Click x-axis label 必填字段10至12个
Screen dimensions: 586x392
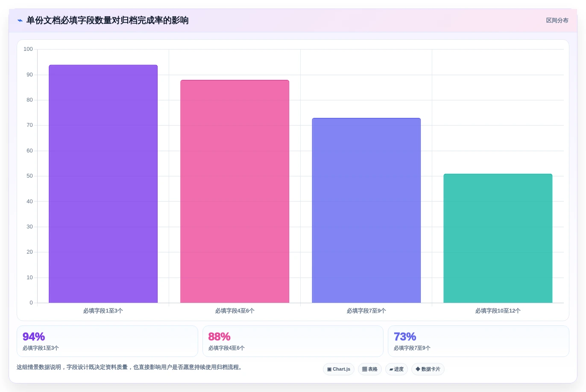[498, 311]
